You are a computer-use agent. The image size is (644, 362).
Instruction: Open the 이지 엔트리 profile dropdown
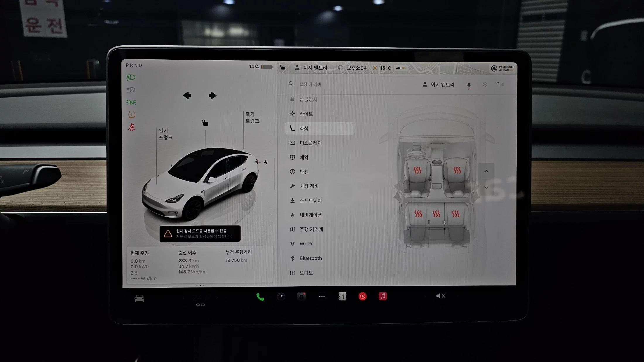coord(439,85)
